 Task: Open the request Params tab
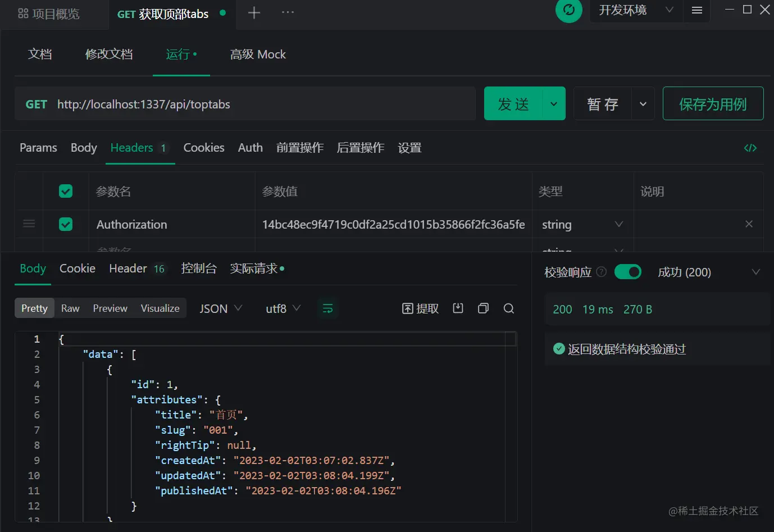point(38,148)
